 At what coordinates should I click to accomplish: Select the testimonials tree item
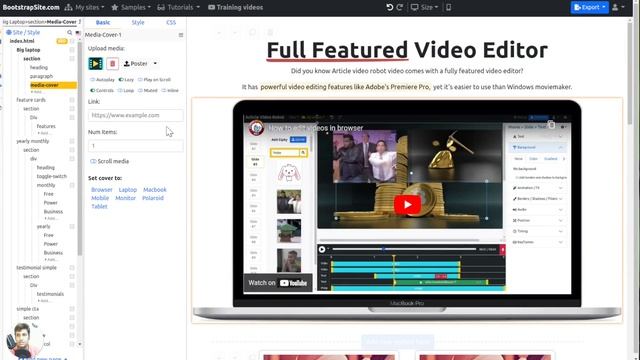click(50, 294)
